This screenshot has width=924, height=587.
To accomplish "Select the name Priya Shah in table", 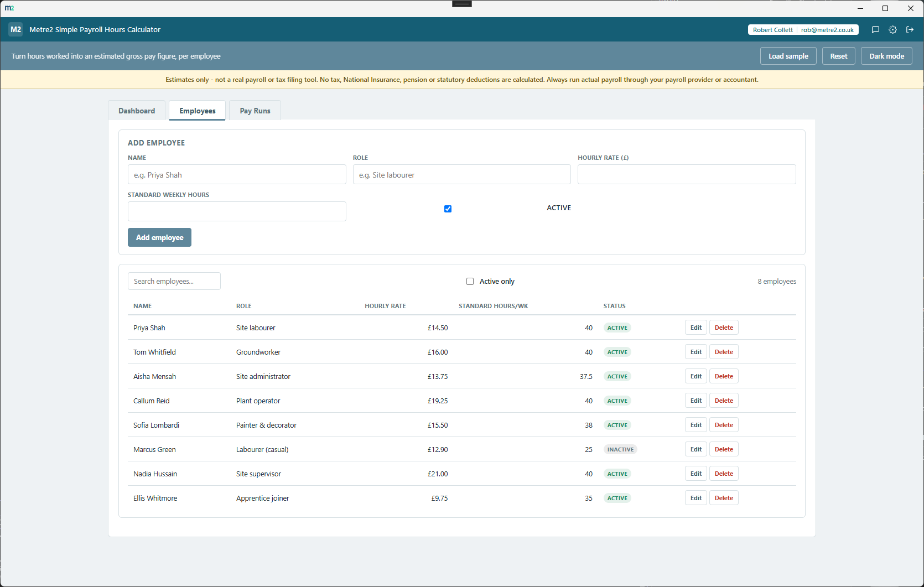I will (x=149, y=328).
